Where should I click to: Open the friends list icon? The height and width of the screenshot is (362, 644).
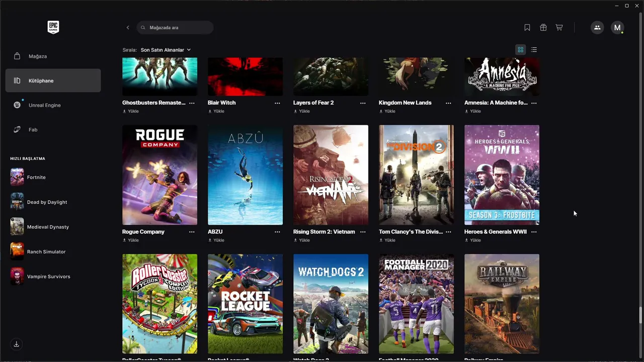click(597, 28)
